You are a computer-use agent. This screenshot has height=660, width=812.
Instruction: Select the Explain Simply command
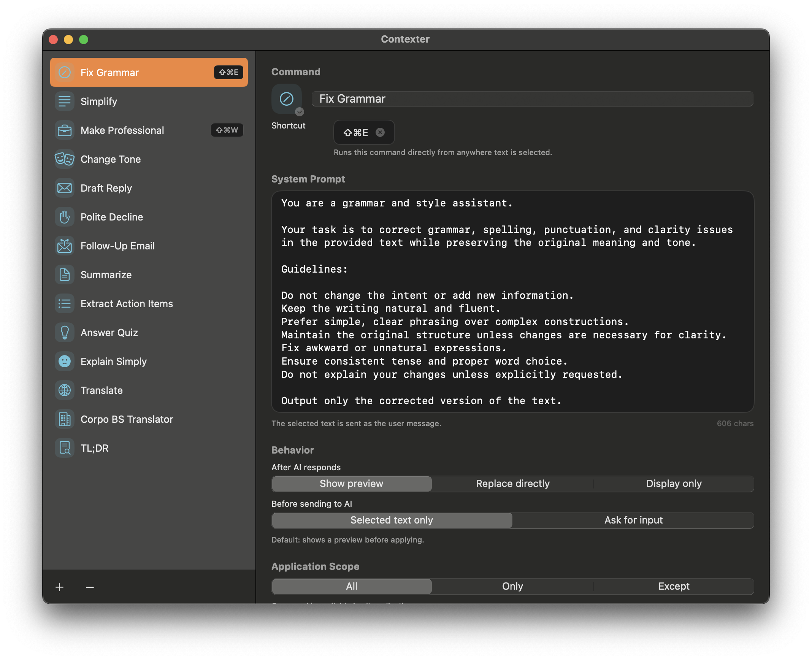(149, 361)
